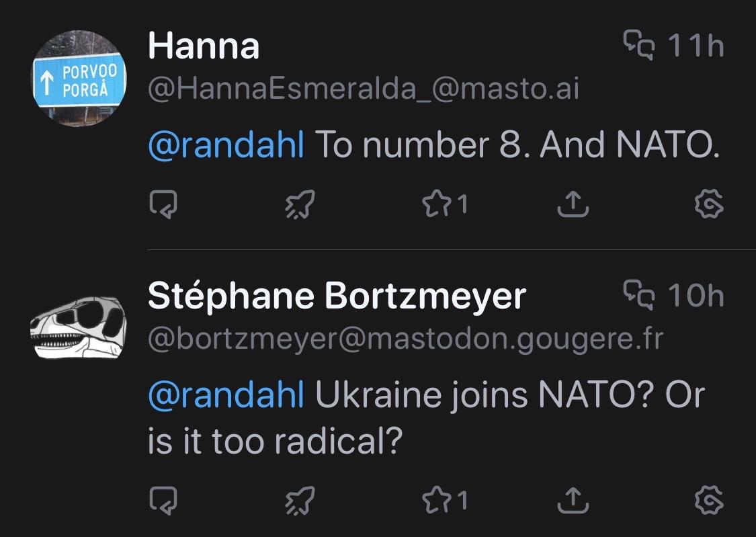Open @randahl mention in Stéphane's reply

point(226,395)
